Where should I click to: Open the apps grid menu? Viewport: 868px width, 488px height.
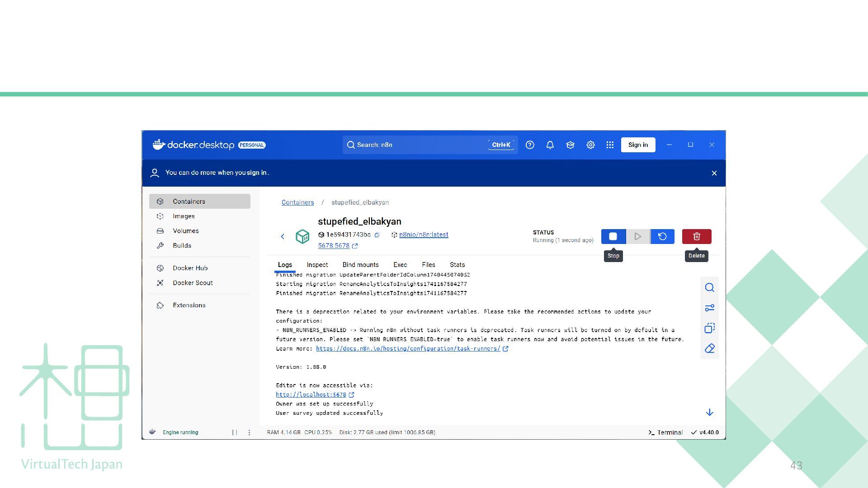click(x=610, y=145)
